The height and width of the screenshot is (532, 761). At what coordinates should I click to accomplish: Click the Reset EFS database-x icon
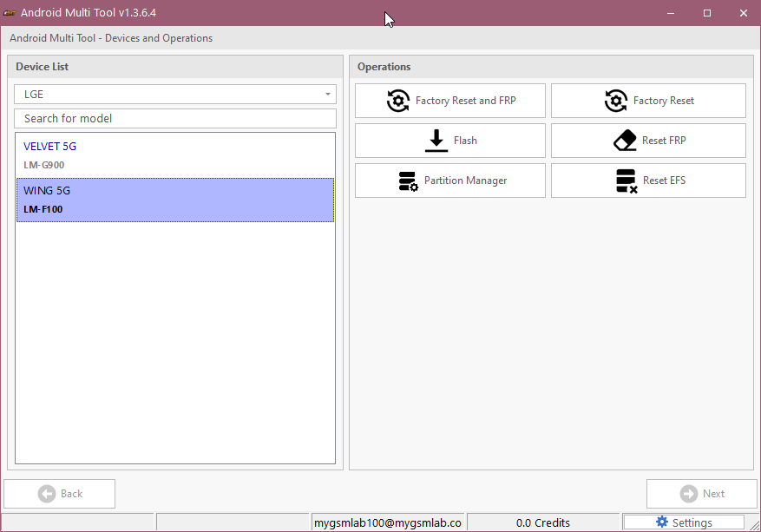(x=627, y=181)
